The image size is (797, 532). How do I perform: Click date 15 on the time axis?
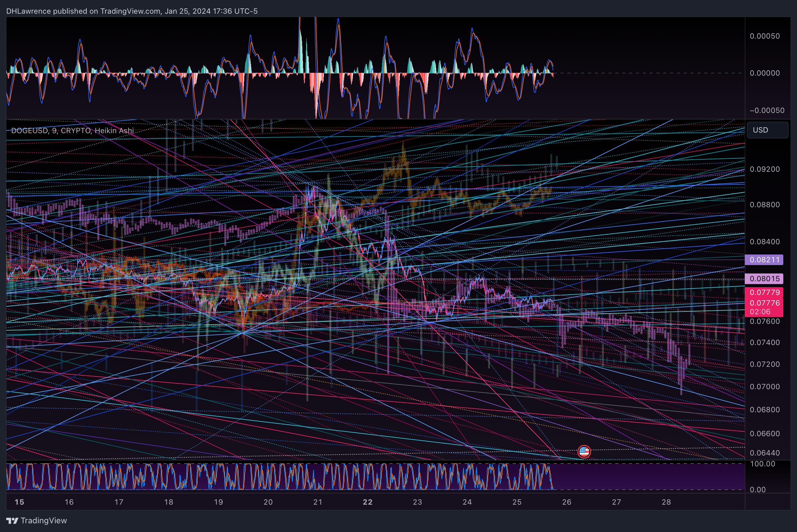[19, 502]
